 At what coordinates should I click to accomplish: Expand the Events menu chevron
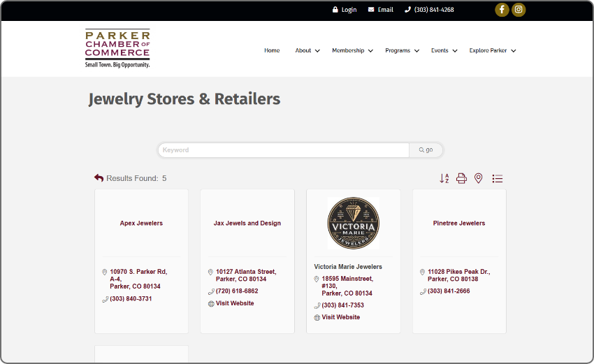pyautogui.click(x=455, y=51)
